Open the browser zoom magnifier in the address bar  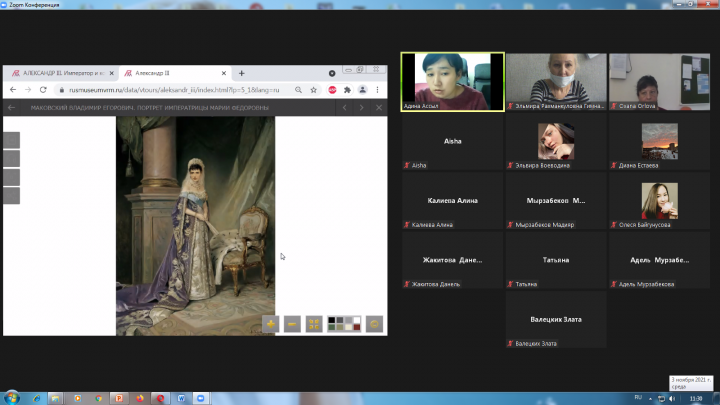298,90
